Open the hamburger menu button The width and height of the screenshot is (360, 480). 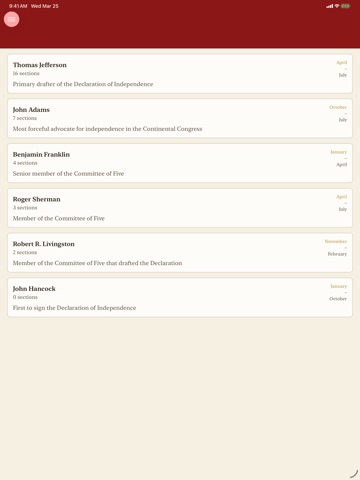[x=11, y=19]
